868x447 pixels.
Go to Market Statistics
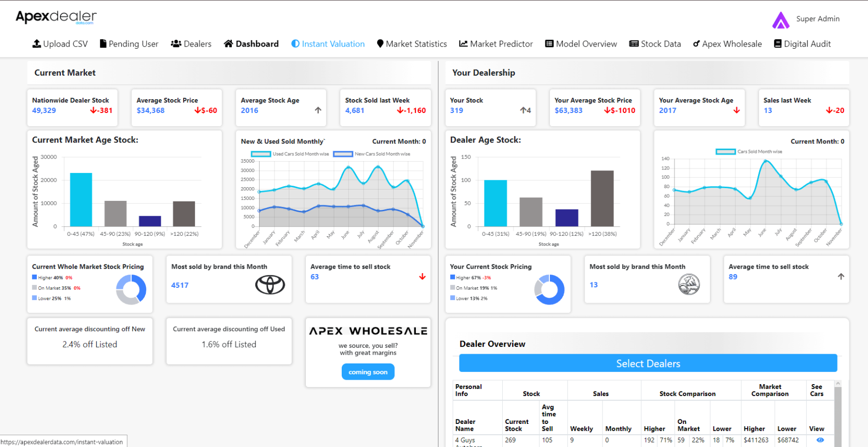point(412,44)
